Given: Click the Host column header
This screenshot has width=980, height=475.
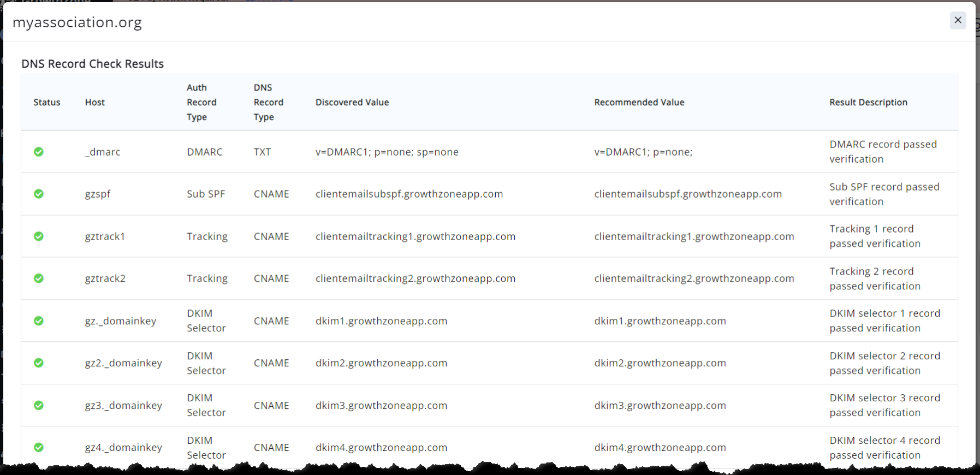Looking at the screenshot, I should click(95, 102).
